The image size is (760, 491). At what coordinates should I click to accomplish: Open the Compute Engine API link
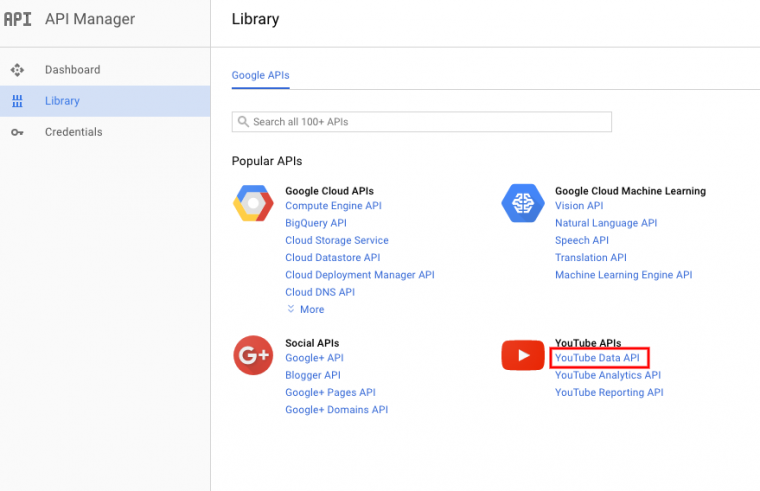tap(333, 206)
